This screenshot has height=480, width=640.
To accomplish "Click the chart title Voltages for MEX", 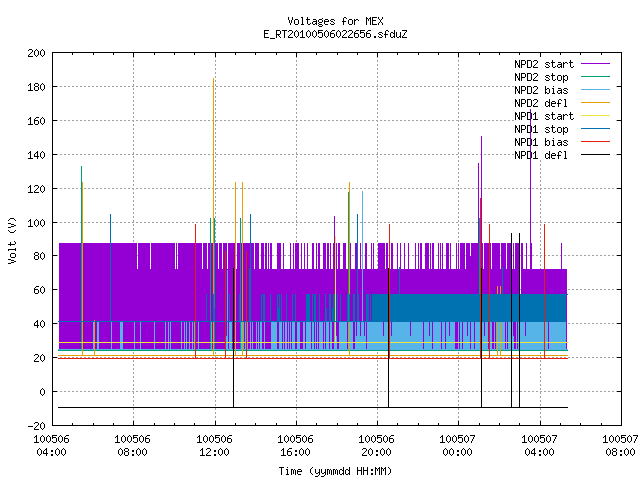I will (x=335, y=21).
